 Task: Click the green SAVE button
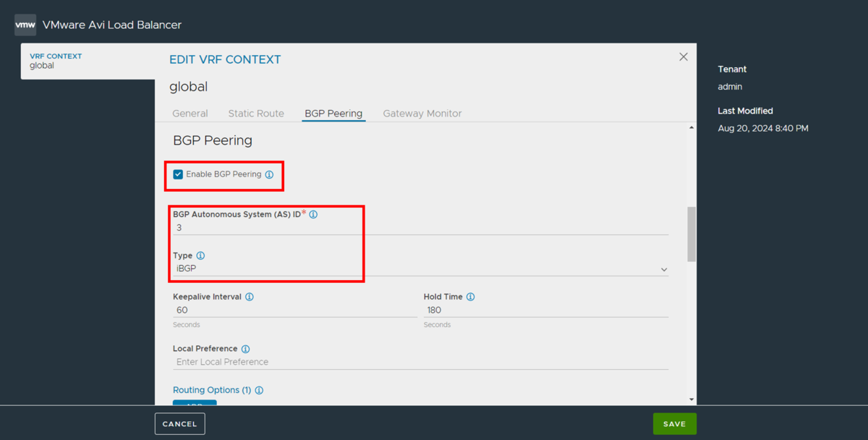coord(675,424)
